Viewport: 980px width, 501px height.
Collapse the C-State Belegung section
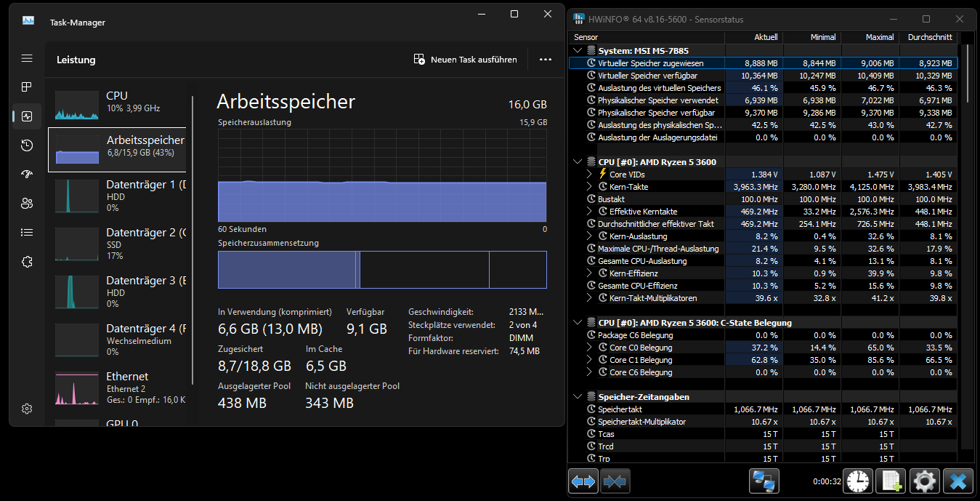(578, 323)
